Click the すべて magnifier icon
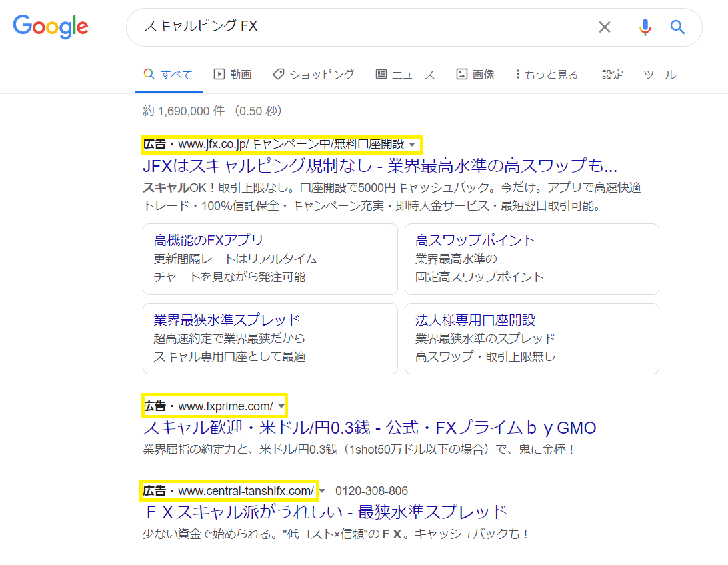 pos(149,74)
